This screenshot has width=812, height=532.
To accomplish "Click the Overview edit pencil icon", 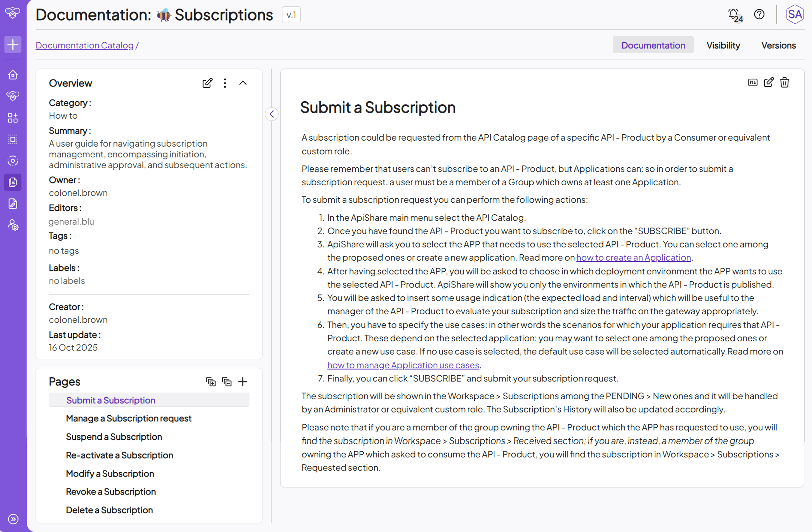I will 207,83.
